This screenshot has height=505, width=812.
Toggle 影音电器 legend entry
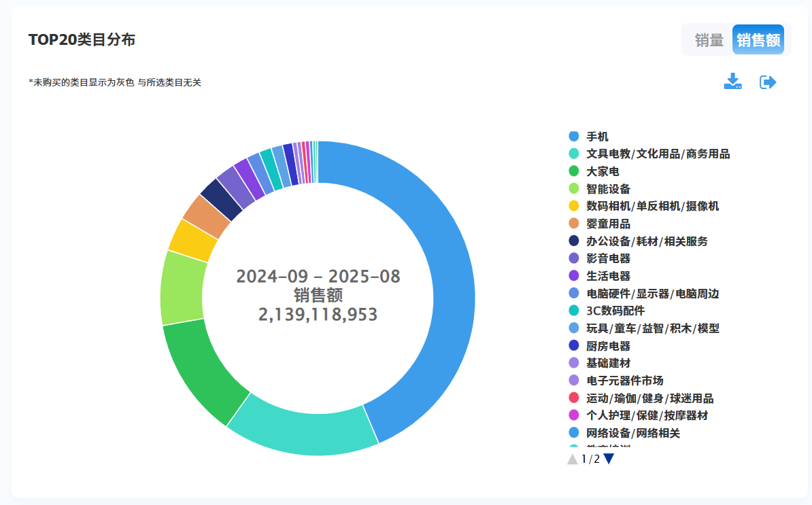[599, 258]
